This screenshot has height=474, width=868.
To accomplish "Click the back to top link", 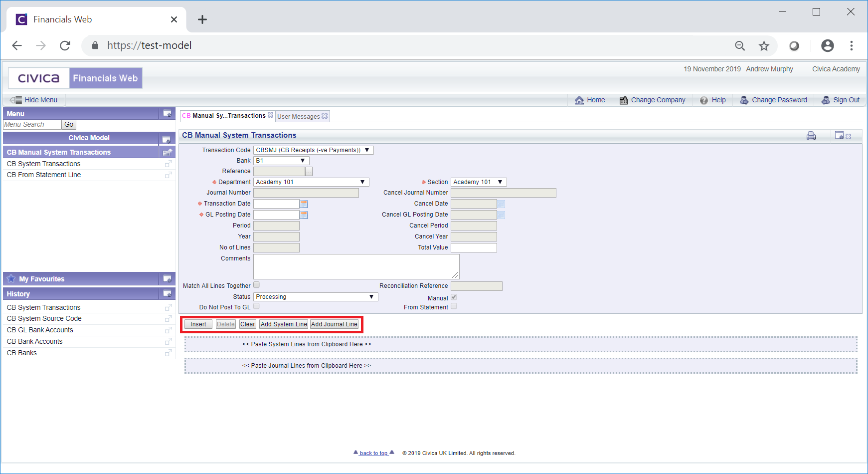I will 373,453.
